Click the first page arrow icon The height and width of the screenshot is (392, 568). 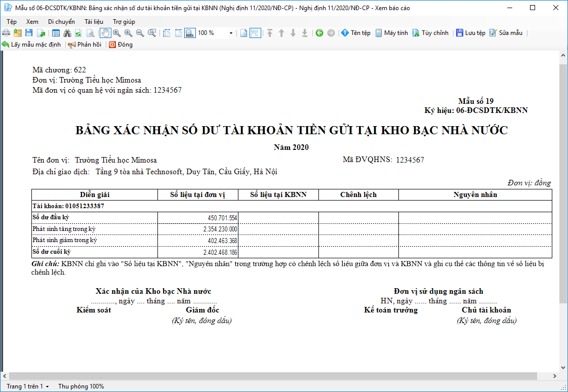click(270, 33)
